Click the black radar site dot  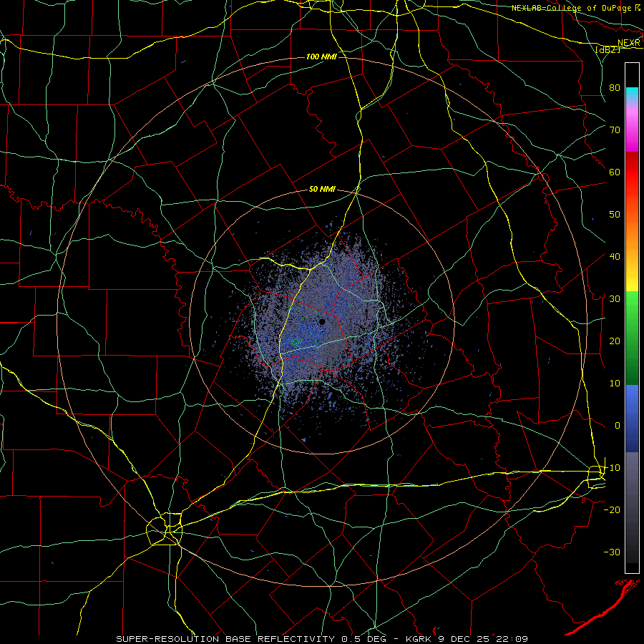click(x=323, y=322)
